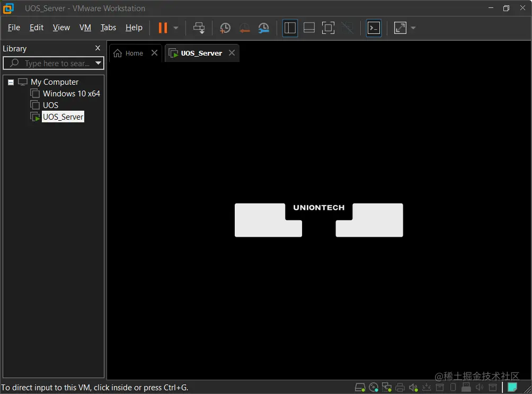The image size is (532, 394).
Task: Toggle the thumbnail bar display
Action: (309, 28)
